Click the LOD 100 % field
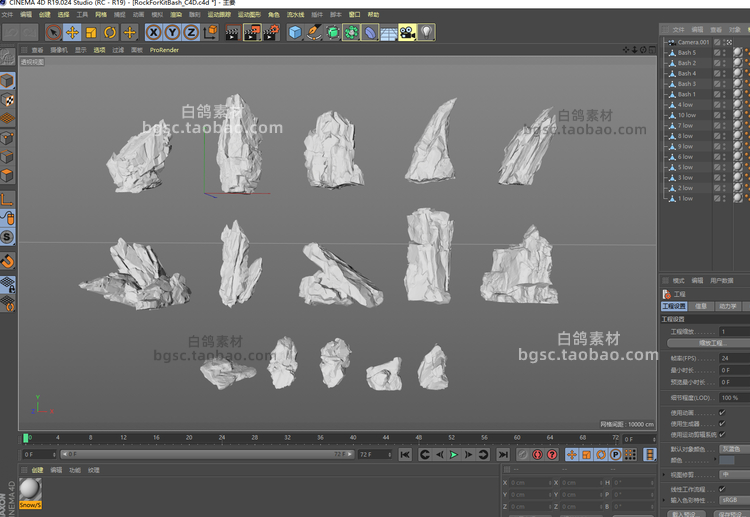 coord(735,398)
